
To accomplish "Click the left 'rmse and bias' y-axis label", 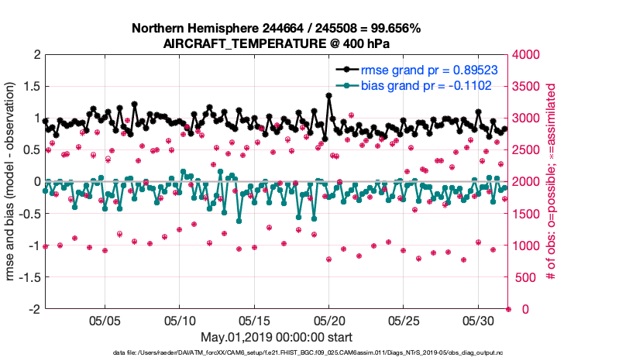I will [x=12, y=182].
